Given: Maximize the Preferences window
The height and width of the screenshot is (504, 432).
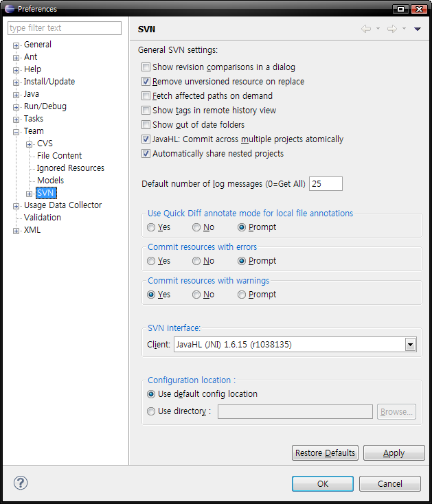Looking at the screenshot, I should point(400,9).
